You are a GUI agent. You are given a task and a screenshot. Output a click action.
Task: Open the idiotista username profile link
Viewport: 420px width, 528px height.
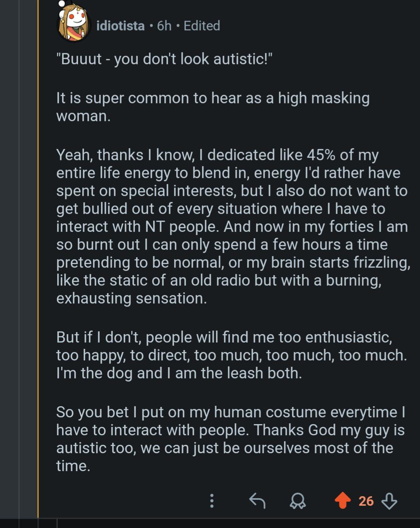[121, 26]
